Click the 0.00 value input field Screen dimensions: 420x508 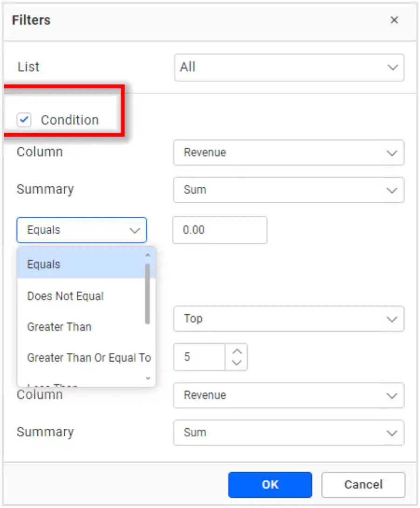(220, 230)
